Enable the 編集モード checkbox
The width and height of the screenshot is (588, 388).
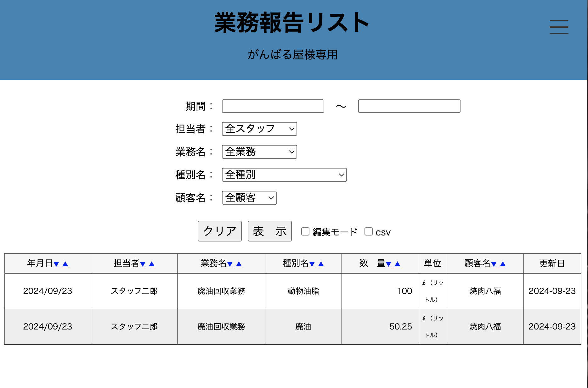click(x=305, y=231)
